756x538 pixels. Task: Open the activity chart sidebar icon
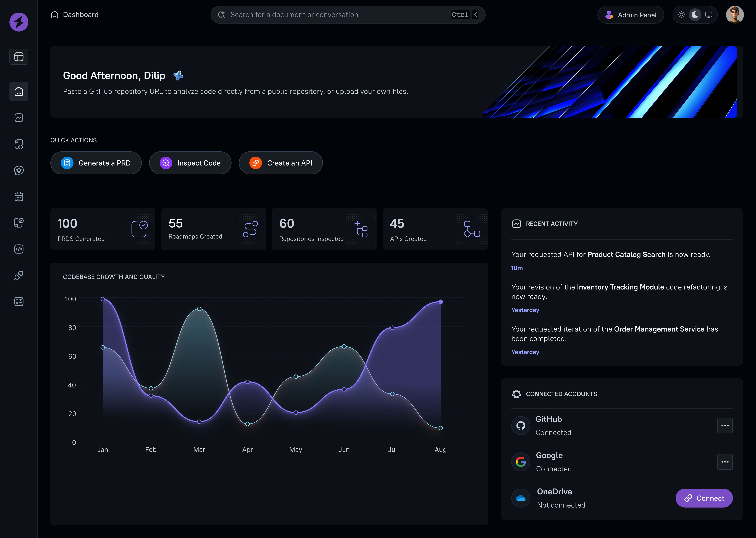pyautogui.click(x=19, y=118)
